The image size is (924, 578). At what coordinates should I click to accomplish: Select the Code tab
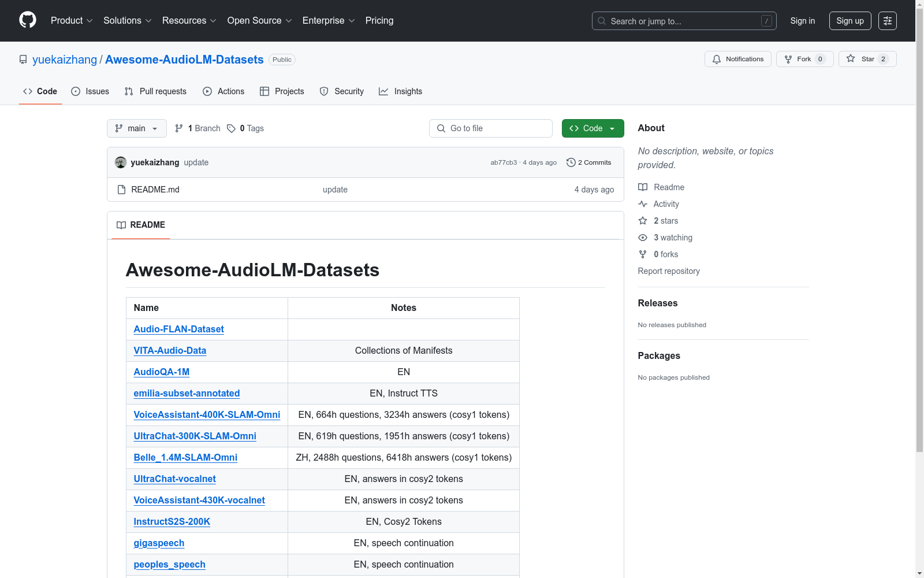point(40,91)
